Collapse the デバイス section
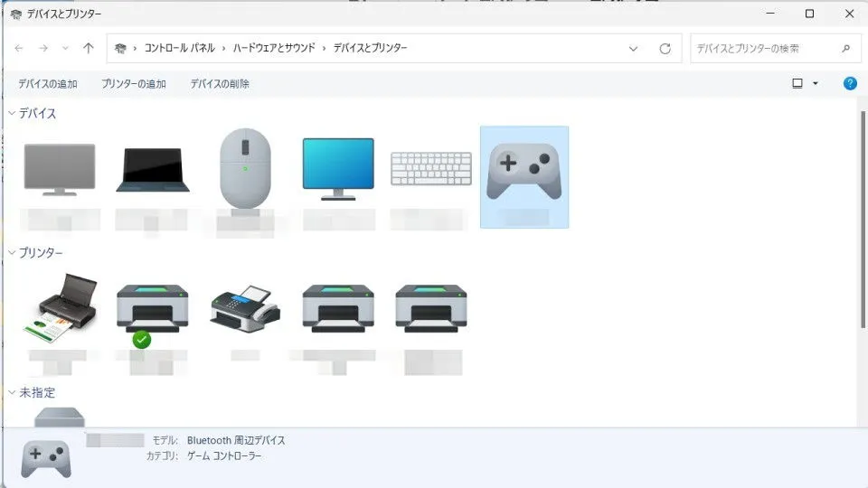The width and height of the screenshot is (868, 488). [12, 113]
